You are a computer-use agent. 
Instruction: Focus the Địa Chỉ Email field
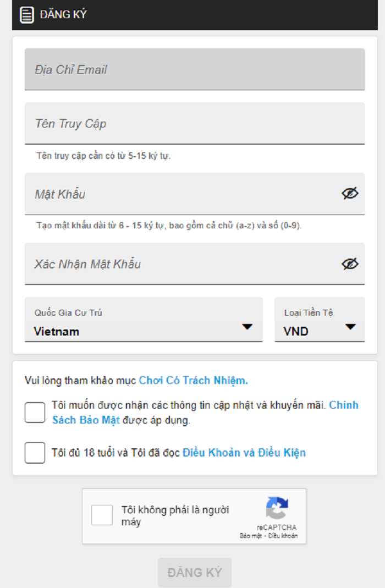tap(194, 69)
